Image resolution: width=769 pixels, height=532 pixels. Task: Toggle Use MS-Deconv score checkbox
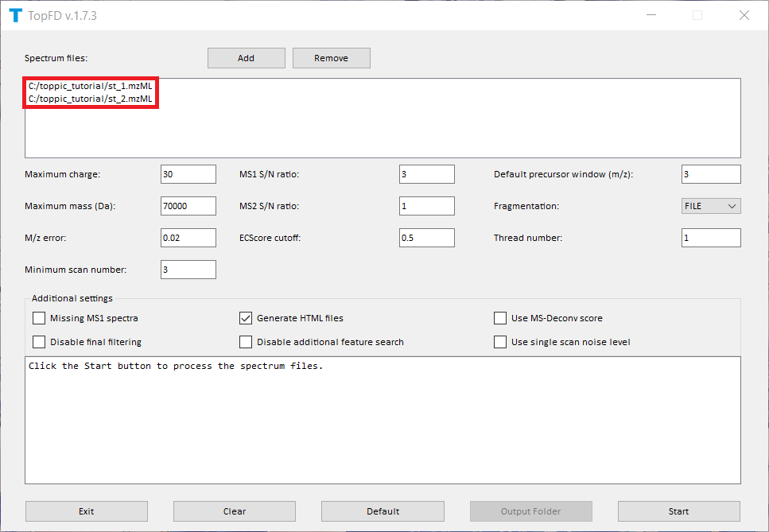tap(500, 318)
